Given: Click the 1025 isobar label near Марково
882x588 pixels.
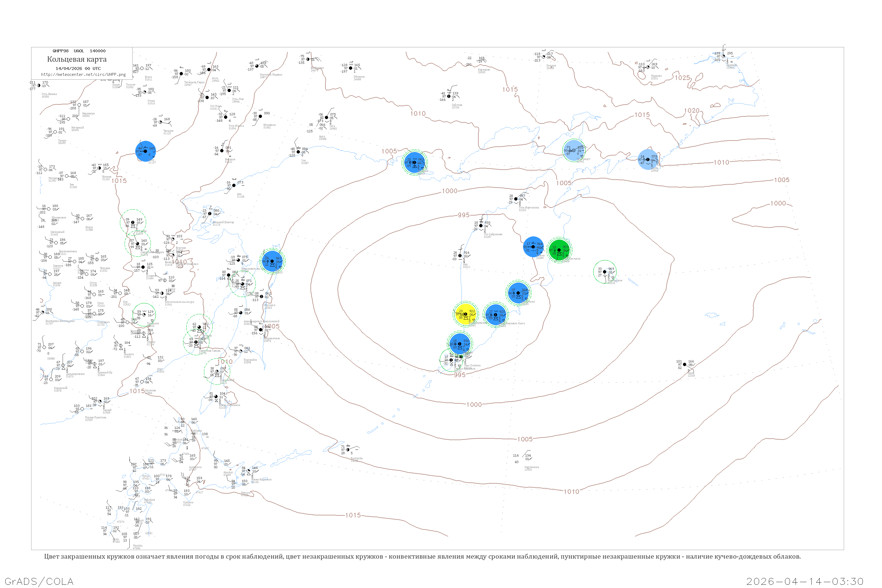Looking at the screenshot, I should [682, 78].
